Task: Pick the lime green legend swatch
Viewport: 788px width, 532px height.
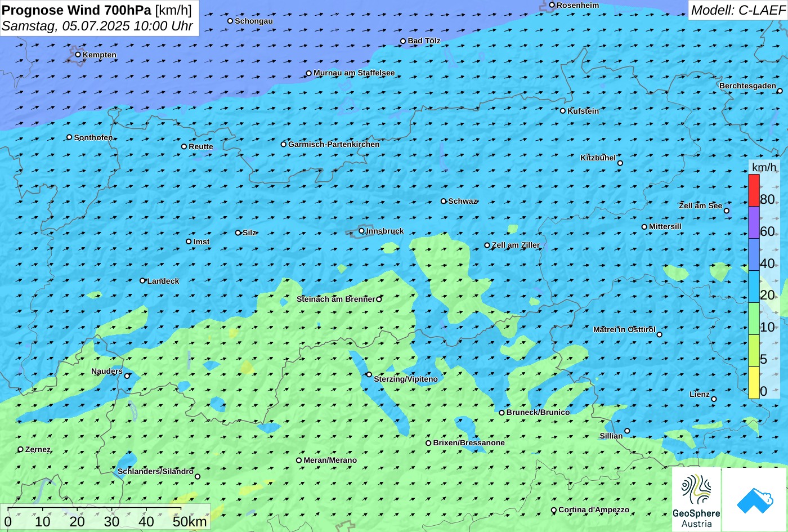Action: [x=754, y=351]
